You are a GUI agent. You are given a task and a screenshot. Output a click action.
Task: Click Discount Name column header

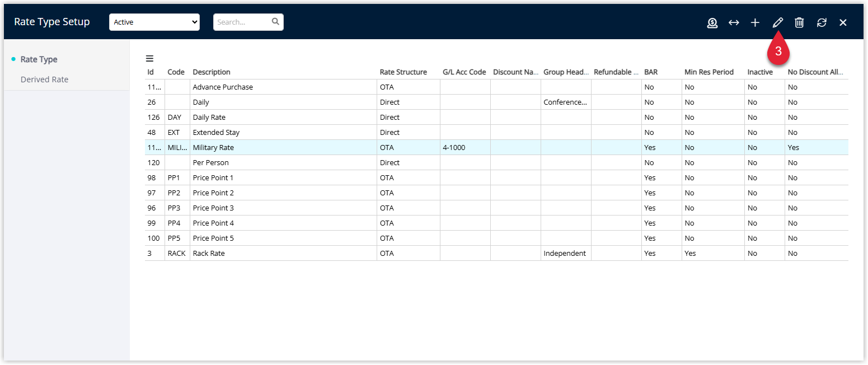[x=515, y=72]
